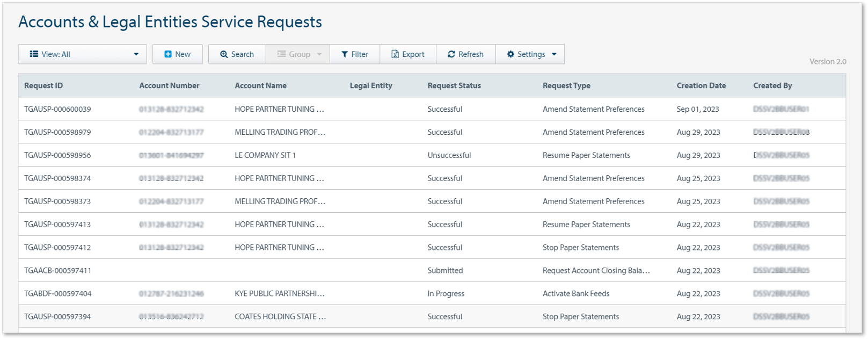This screenshot has height=339, width=868.
Task: Open the View: All dropdown arrow
Action: 136,54
